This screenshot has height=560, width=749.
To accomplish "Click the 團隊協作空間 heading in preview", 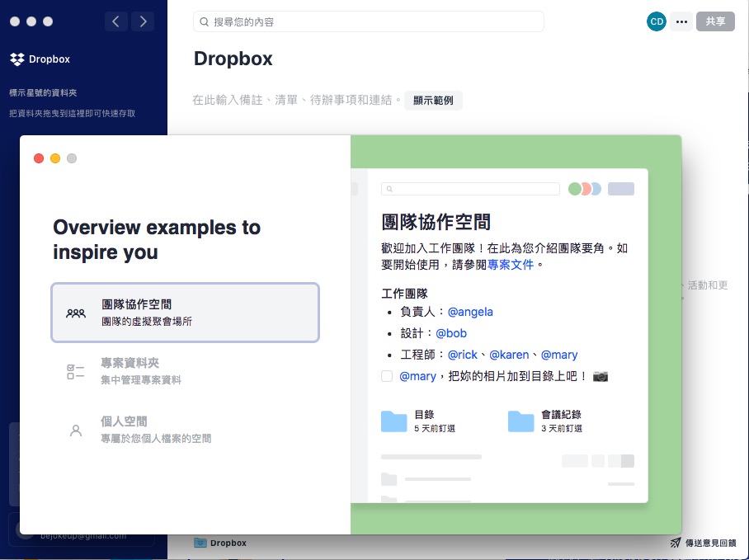I will pos(436,222).
